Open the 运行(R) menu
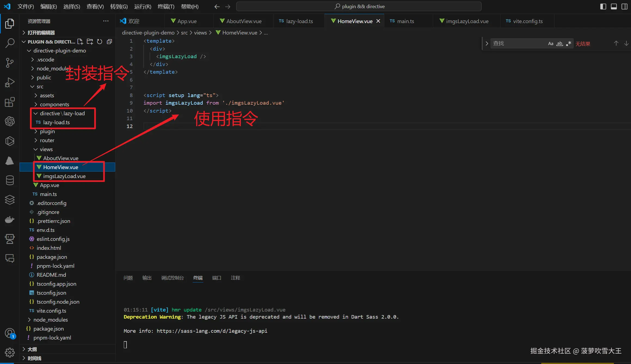This screenshot has width=631, height=364. (x=142, y=6)
